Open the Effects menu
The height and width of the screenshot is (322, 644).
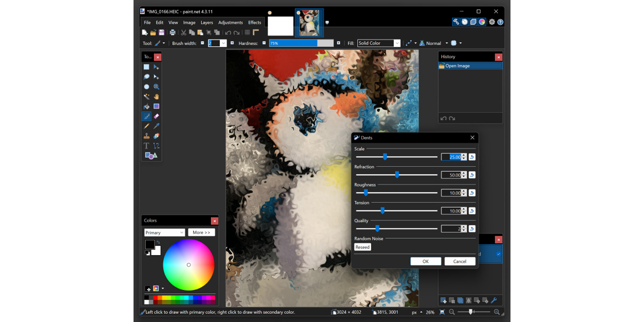pos(255,23)
